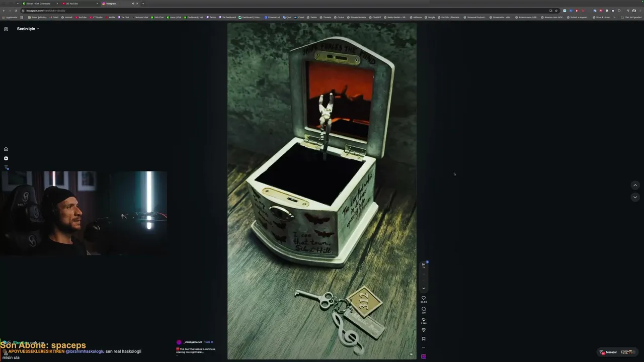Open the audio thumbnail of the reel

tap(424, 356)
